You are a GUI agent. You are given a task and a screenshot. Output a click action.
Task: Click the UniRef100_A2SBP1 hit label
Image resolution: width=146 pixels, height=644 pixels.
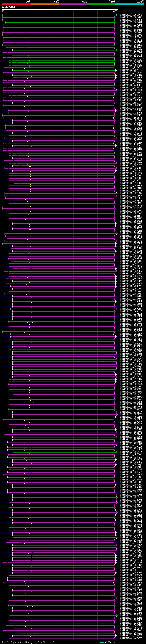131,347
